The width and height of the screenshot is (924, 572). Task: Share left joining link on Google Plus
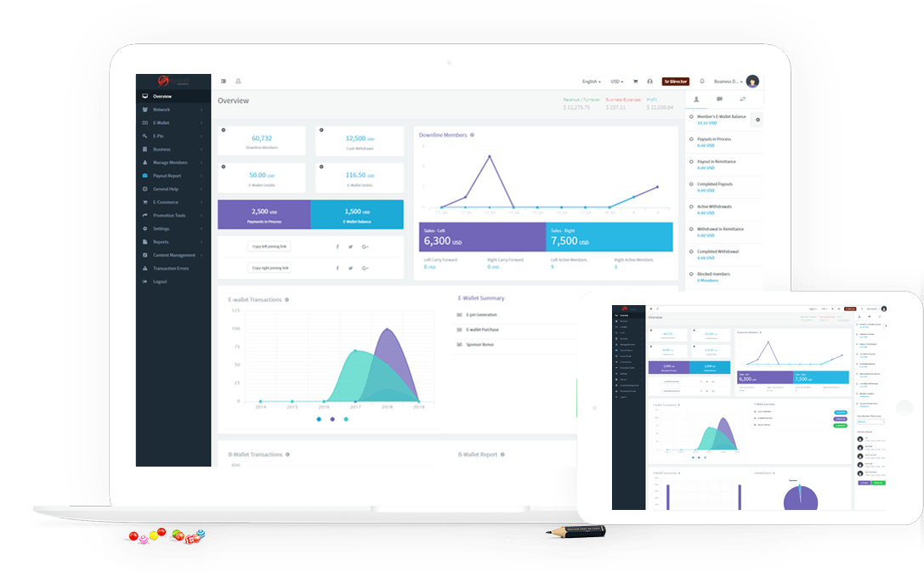(x=366, y=246)
